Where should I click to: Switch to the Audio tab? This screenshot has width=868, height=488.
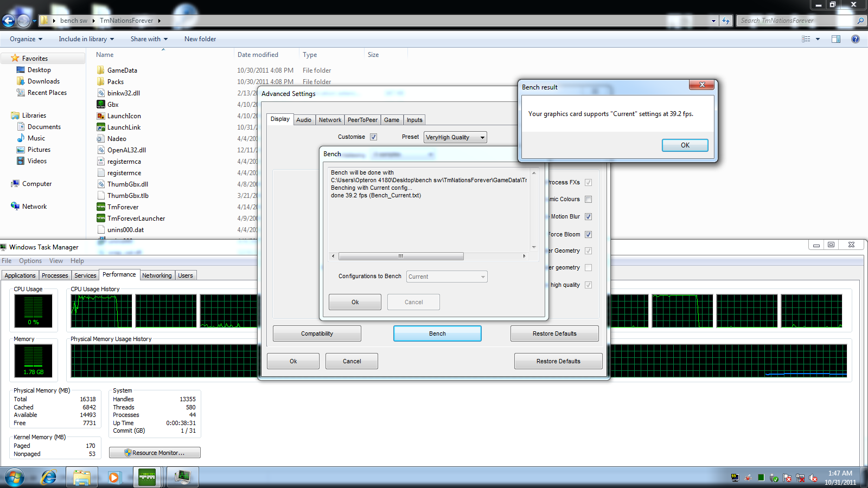304,120
